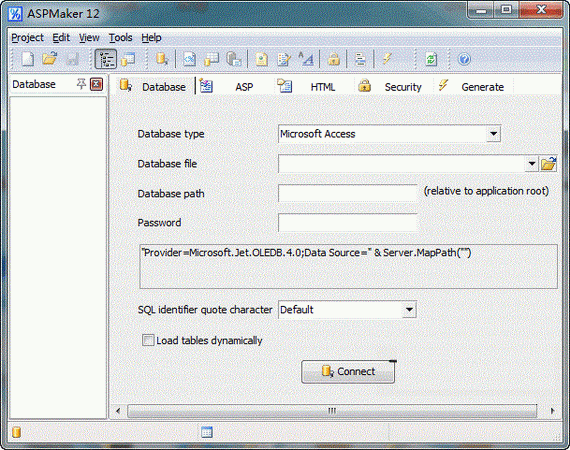Screen dimensions: 570x450
Task: Expand the Database file dropdown arrow
Action: coord(532,164)
